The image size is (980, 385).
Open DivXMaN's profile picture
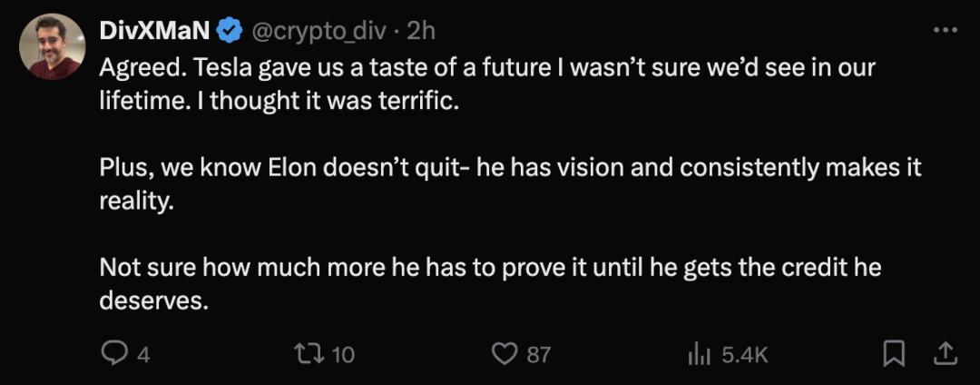(x=53, y=46)
